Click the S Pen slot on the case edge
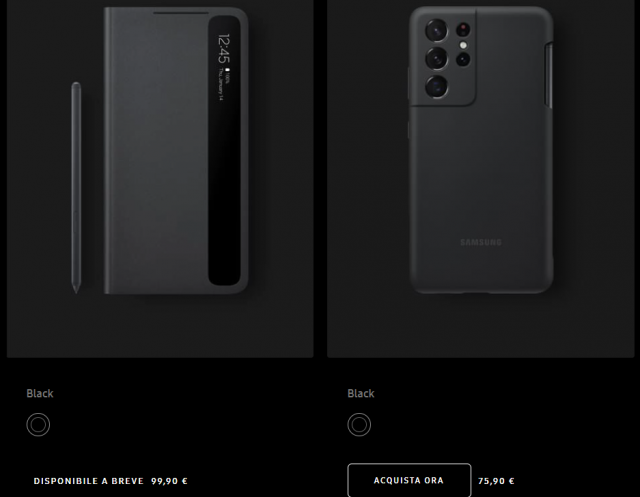This screenshot has width=640, height=497. point(549,75)
